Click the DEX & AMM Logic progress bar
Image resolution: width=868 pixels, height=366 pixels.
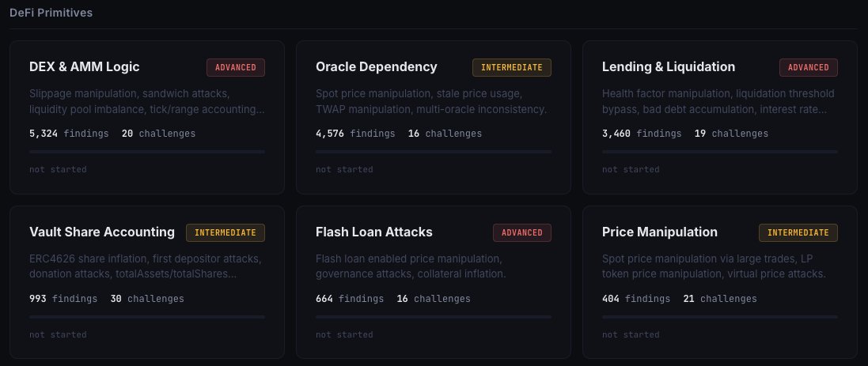(x=146, y=152)
